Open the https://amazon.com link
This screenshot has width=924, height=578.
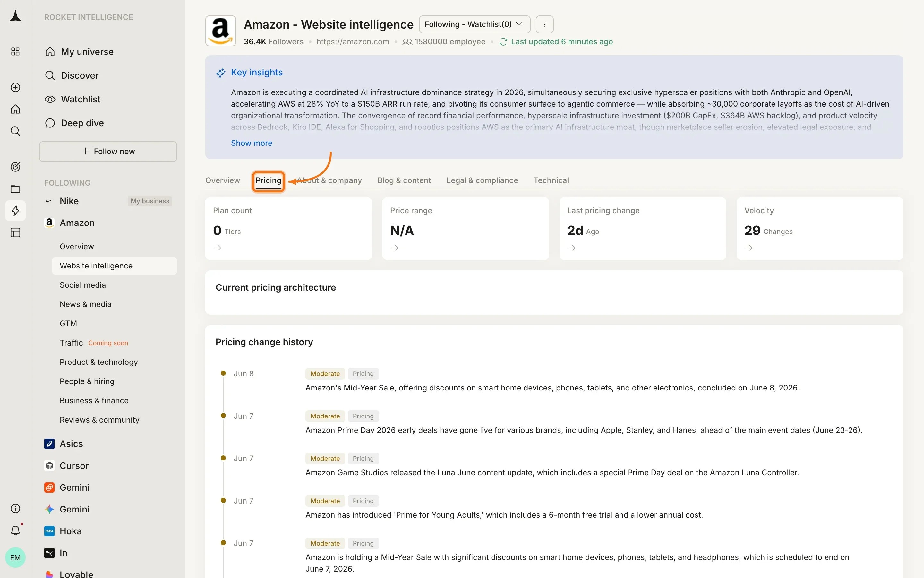point(353,42)
